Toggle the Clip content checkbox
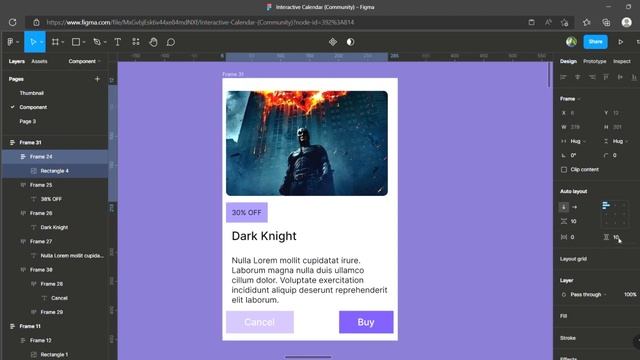This screenshot has width=640, height=360. [x=564, y=169]
